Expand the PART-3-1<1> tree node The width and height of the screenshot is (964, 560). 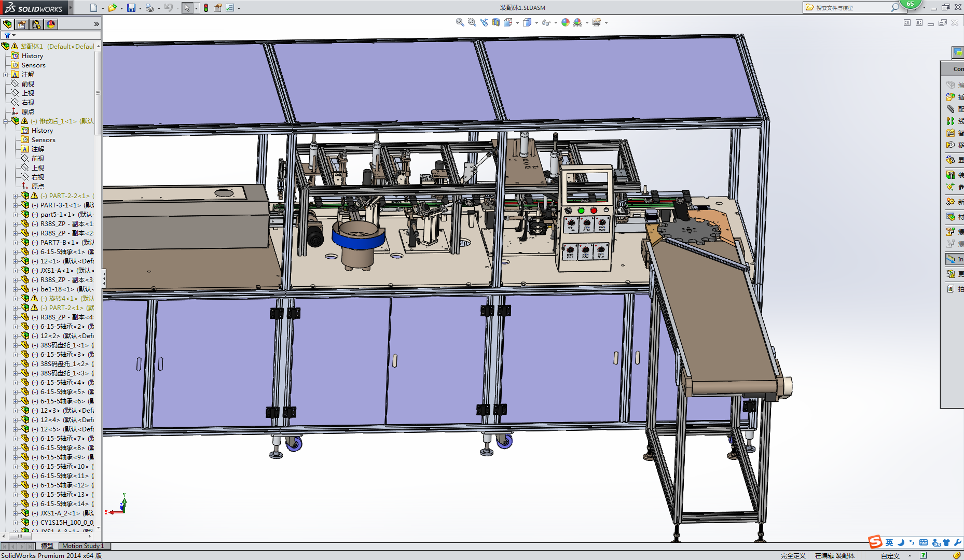pos(15,205)
